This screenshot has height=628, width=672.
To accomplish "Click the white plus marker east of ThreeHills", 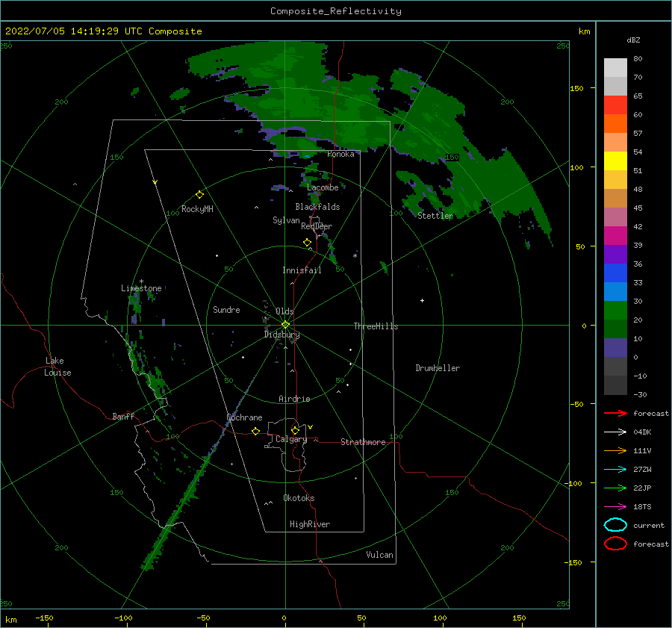I will click(422, 300).
